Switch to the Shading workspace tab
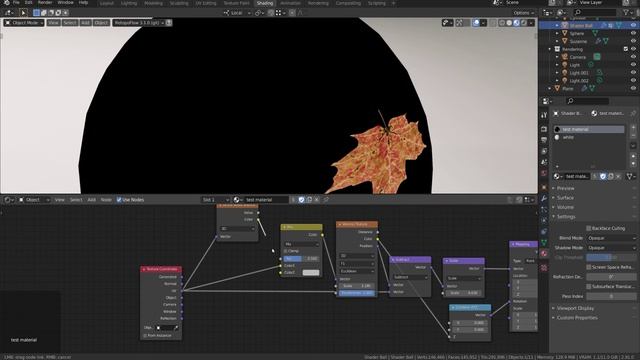640x360 pixels. (264, 3)
